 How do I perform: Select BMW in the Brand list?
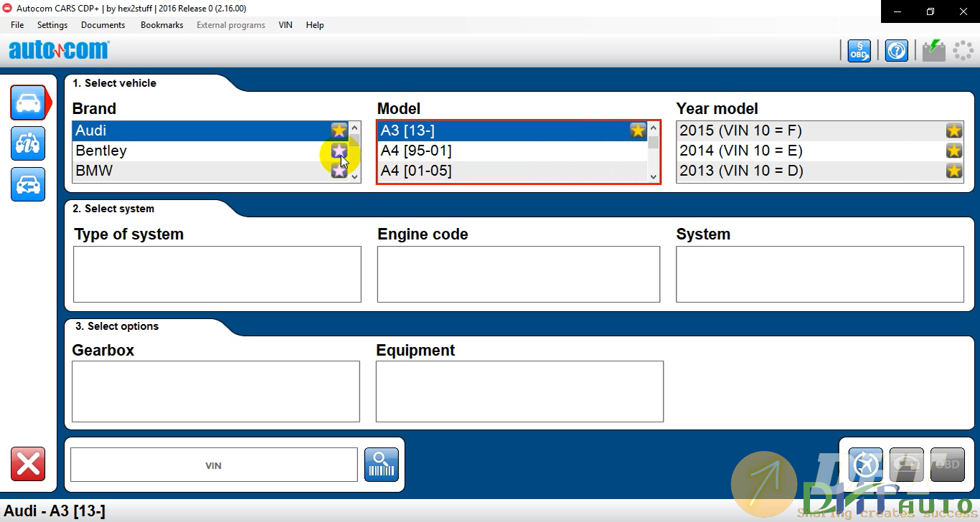[x=210, y=171]
